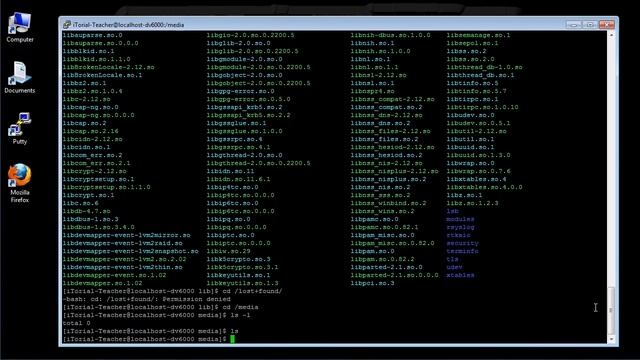Click on libidn.so.11.6.1 entry
Viewport: 640px width, 360px height.
238,179
